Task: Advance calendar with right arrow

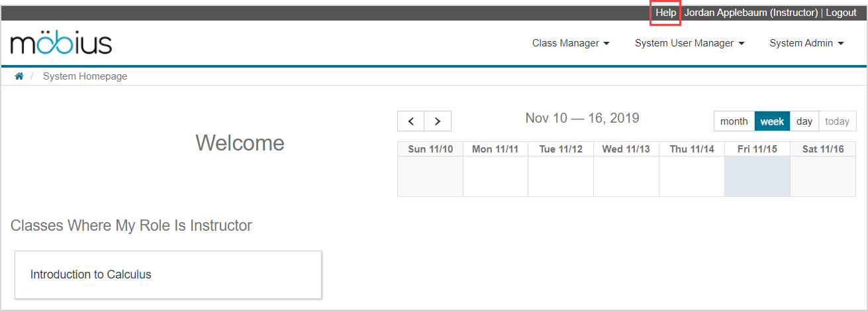Action: [437, 121]
